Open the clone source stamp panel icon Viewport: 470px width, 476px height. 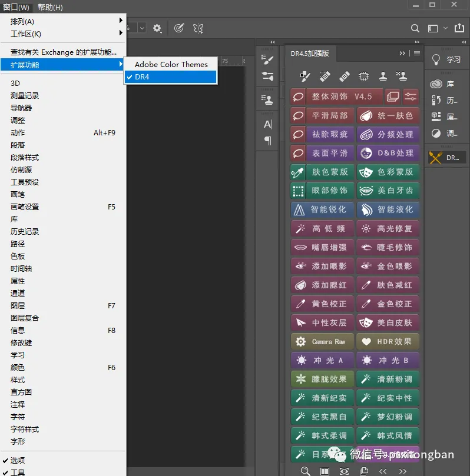pyautogui.click(x=267, y=99)
